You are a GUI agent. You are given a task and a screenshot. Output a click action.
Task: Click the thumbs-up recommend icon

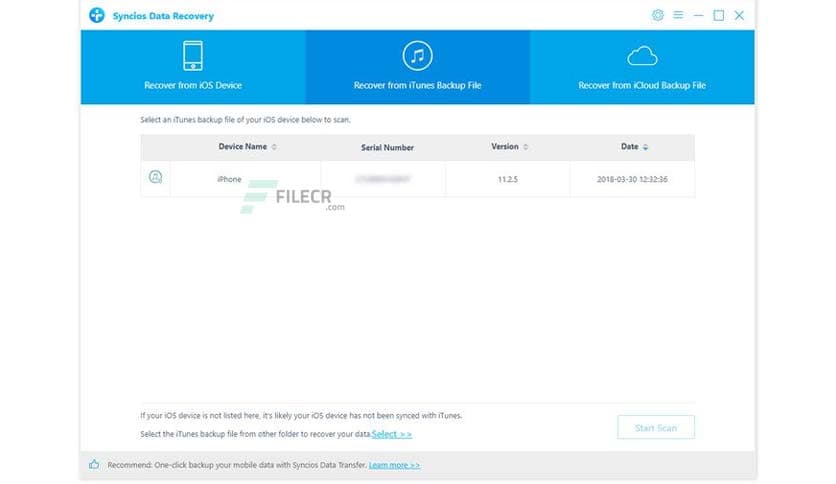[x=94, y=464]
